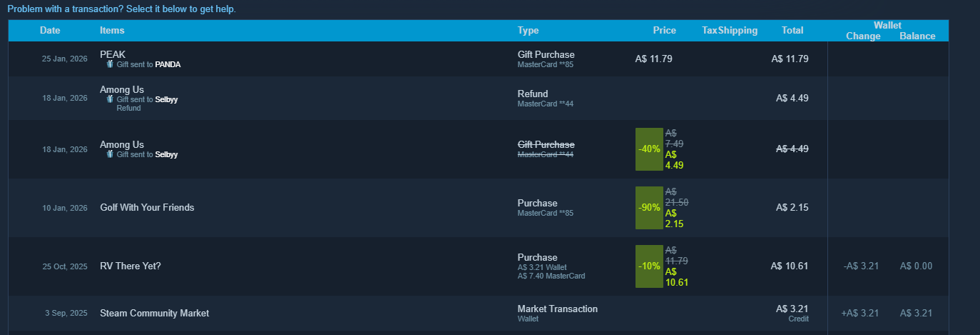The image size is (980, 335).
Task: Click the Wallet Balance column header
Action: [x=917, y=36]
